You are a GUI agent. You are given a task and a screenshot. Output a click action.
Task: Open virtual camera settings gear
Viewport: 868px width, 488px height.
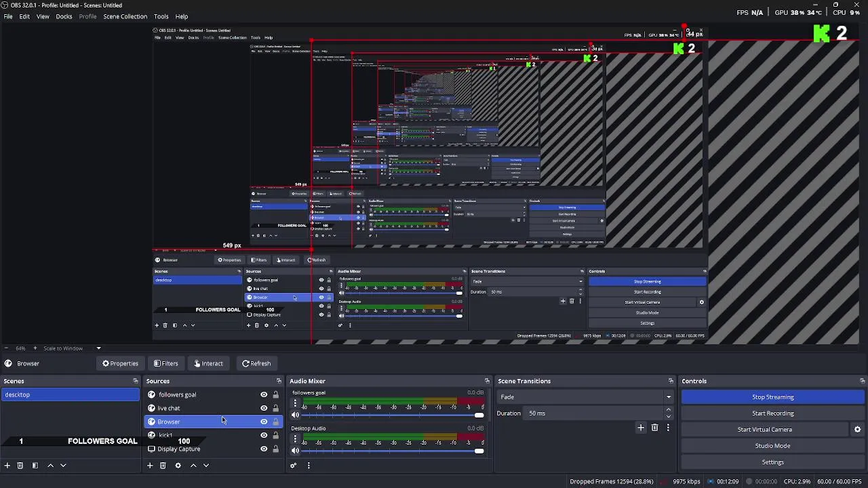pyautogui.click(x=857, y=430)
